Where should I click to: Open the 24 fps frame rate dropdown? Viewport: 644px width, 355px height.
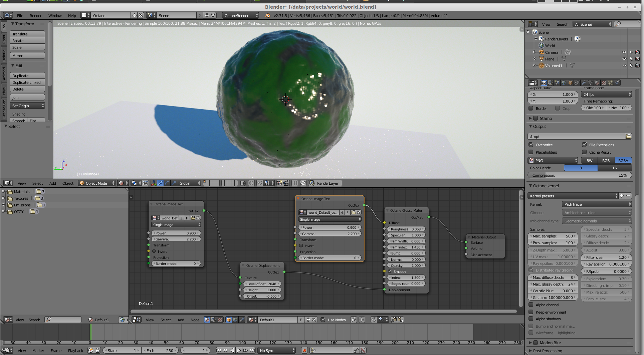[606, 94]
